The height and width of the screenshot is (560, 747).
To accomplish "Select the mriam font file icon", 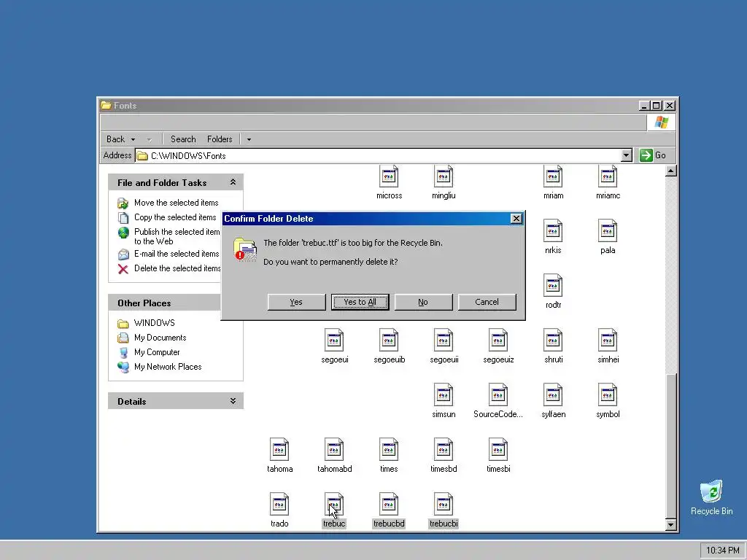I will pyautogui.click(x=553, y=176).
